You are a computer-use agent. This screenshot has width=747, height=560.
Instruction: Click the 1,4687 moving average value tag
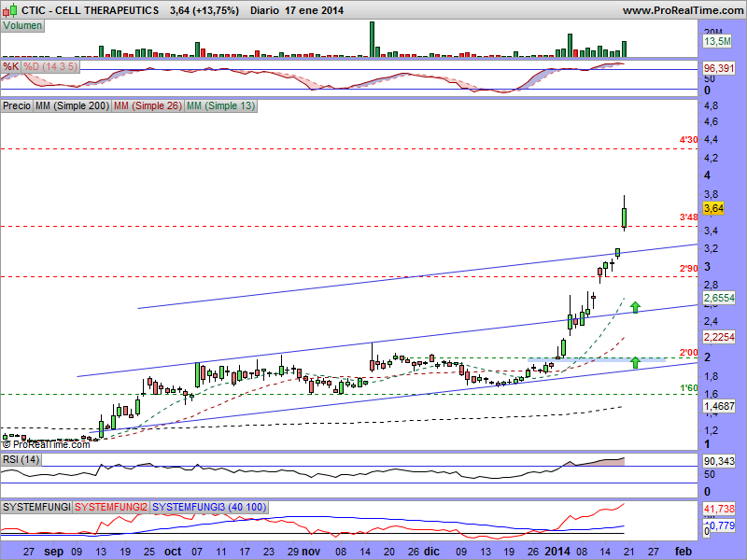pyautogui.click(x=719, y=406)
